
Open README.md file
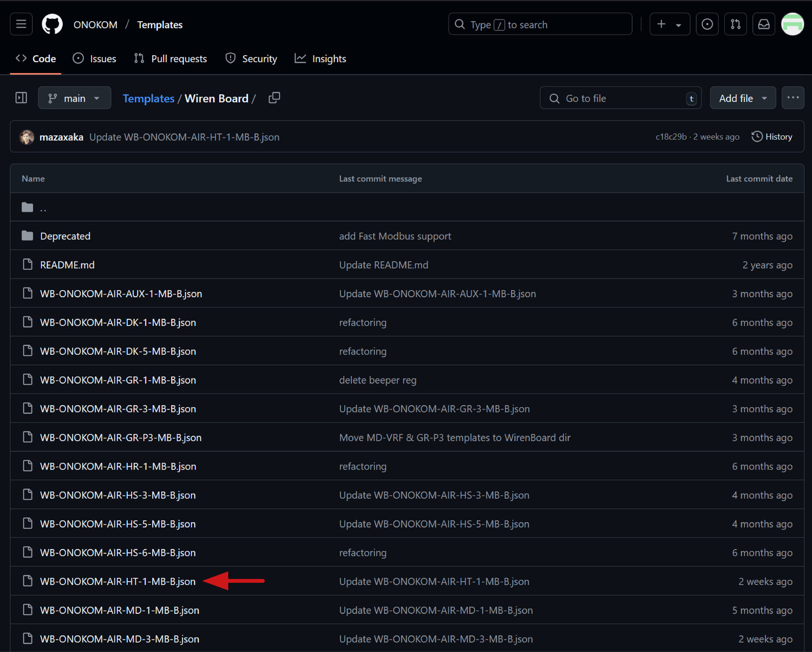coord(67,265)
